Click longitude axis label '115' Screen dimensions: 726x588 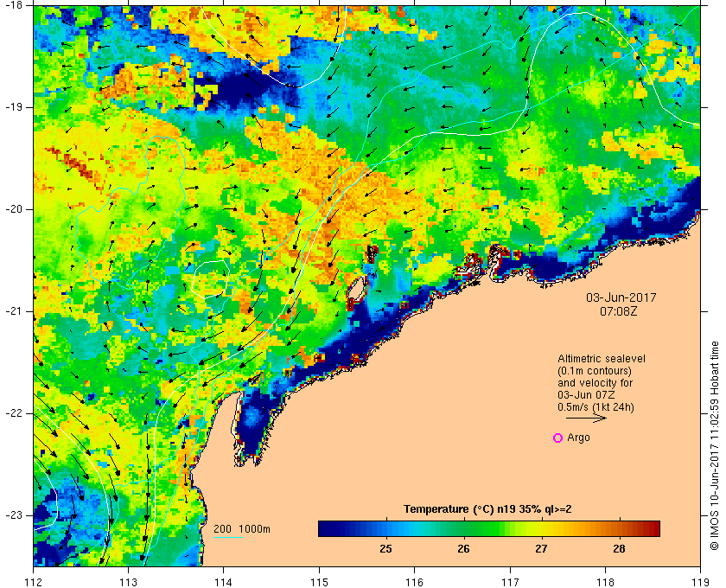[x=319, y=581]
